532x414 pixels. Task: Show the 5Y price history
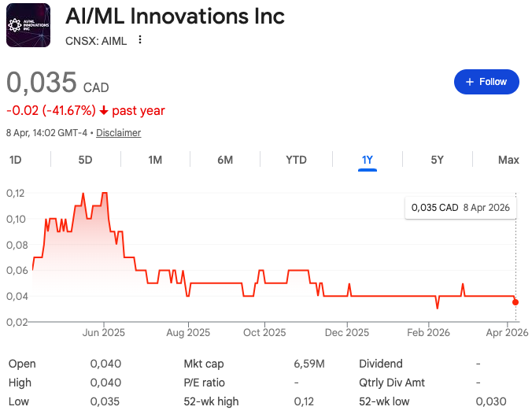click(438, 160)
